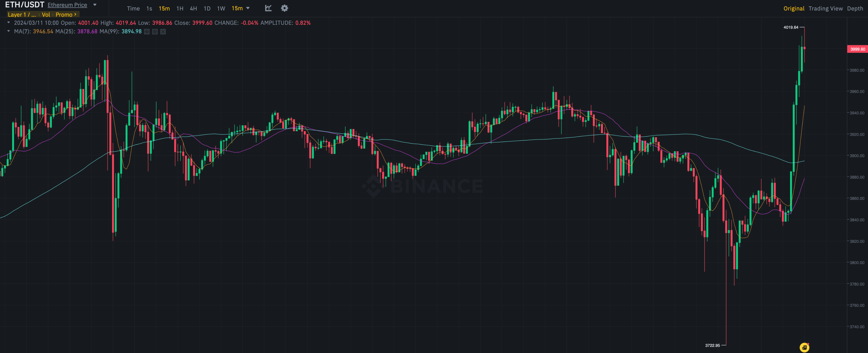Viewport: 868px width, 353px height.
Task: Click the Promo tag
Action: pyautogui.click(x=64, y=15)
